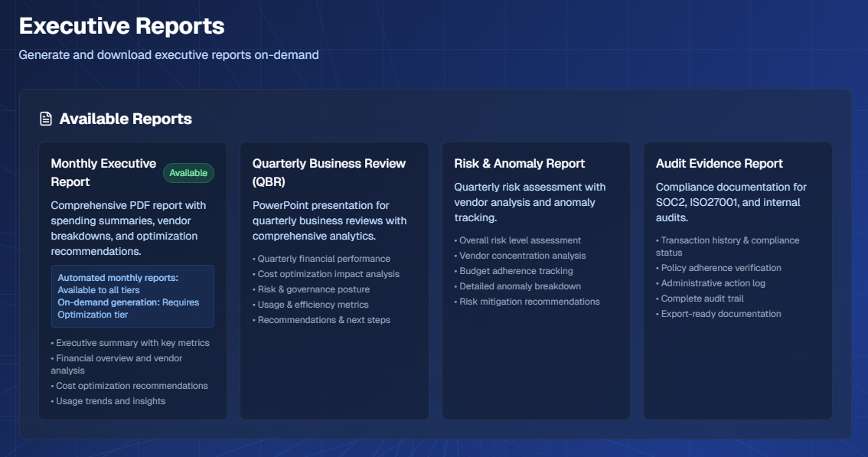Click 'Risk mitigation recommendations' bullet

pos(527,302)
